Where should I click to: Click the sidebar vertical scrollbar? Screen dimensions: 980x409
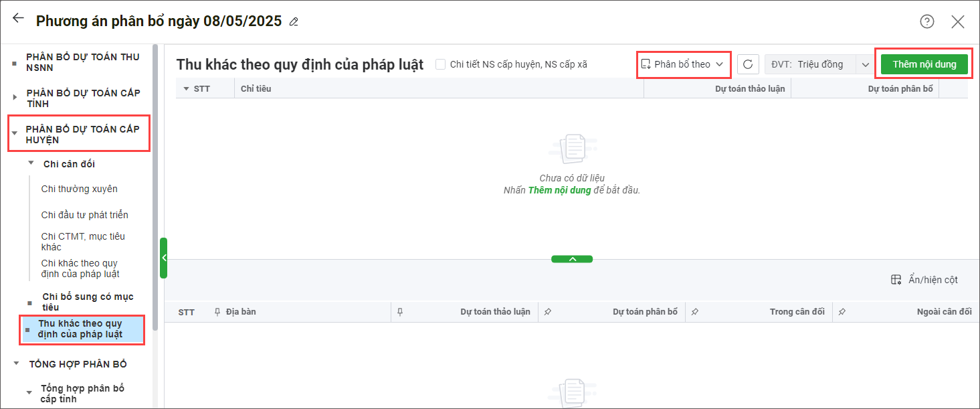click(x=155, y=187)
